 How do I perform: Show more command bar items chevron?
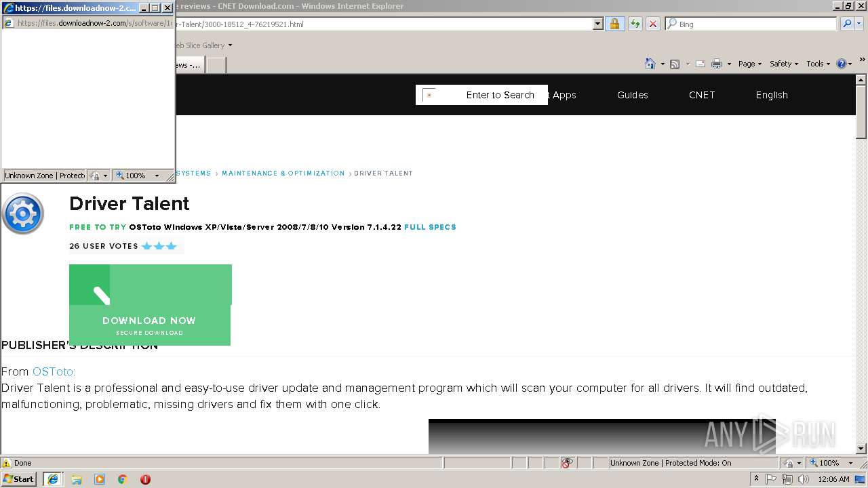pyautogui.click(x=863, y=60)
